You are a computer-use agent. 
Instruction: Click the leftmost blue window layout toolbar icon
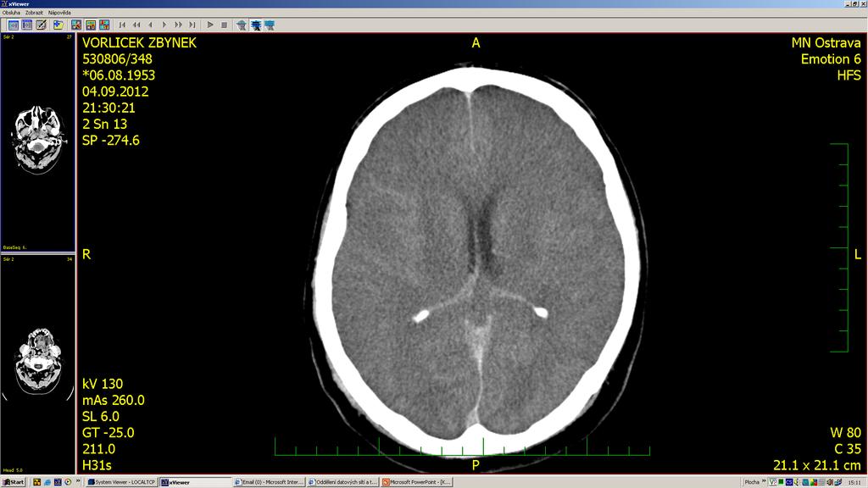pyautogui.click(x=13, y=25)
